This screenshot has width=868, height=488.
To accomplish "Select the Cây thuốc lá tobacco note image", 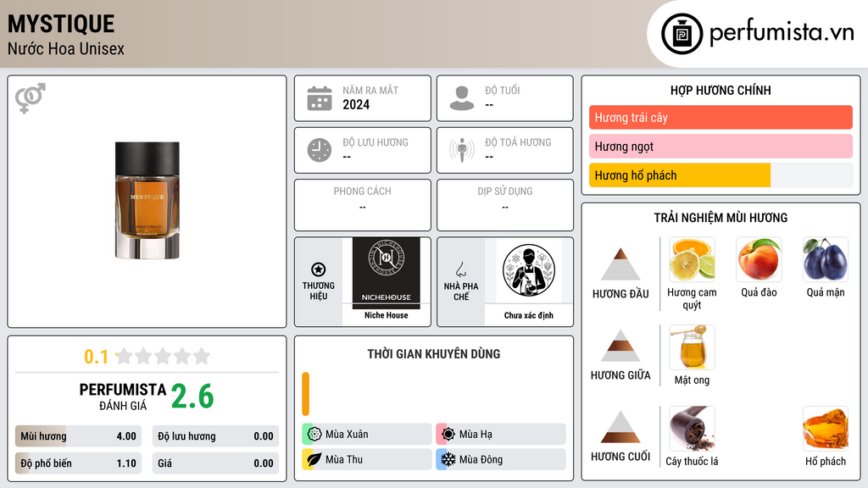I will [x=692, y=429].
